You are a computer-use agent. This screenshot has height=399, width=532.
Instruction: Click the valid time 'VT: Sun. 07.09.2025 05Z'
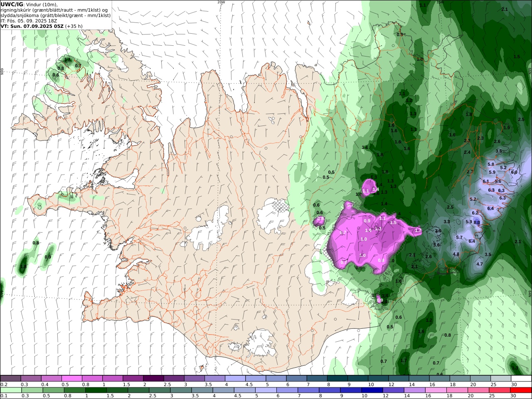click(32, 26)
